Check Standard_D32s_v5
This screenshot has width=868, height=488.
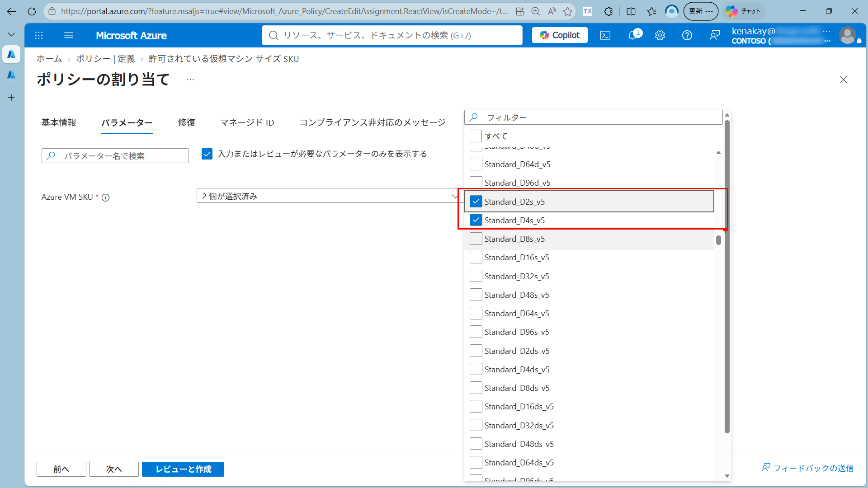tap(476, 276)
